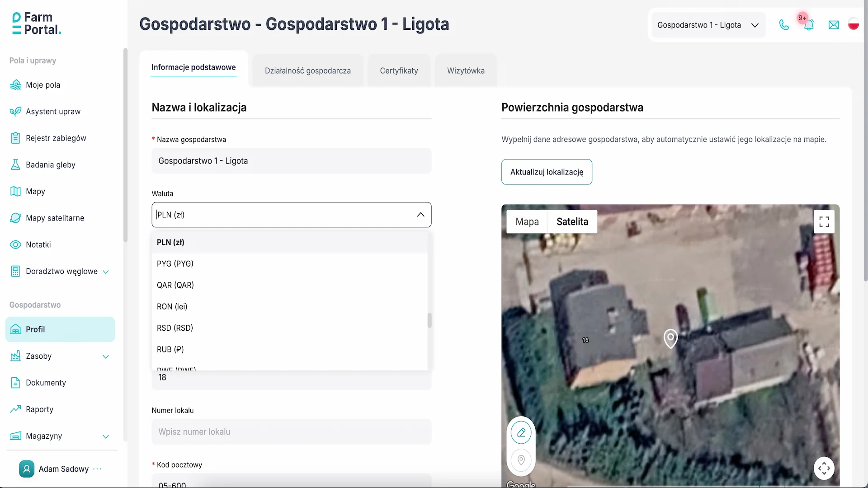The width and height of the screenshot is (868, 488).
Task: Expand the Magazyny submenu
Action: (x=106, y=437)
